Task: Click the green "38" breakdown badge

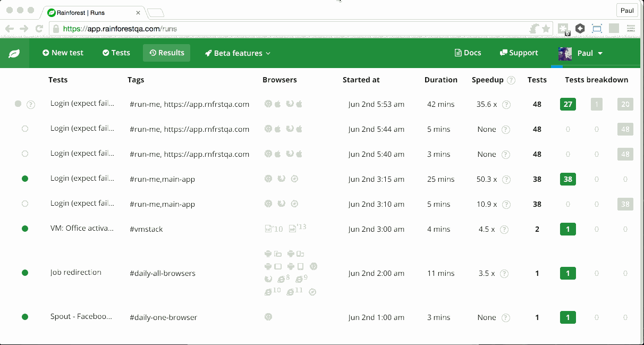Action: point(568,179)
